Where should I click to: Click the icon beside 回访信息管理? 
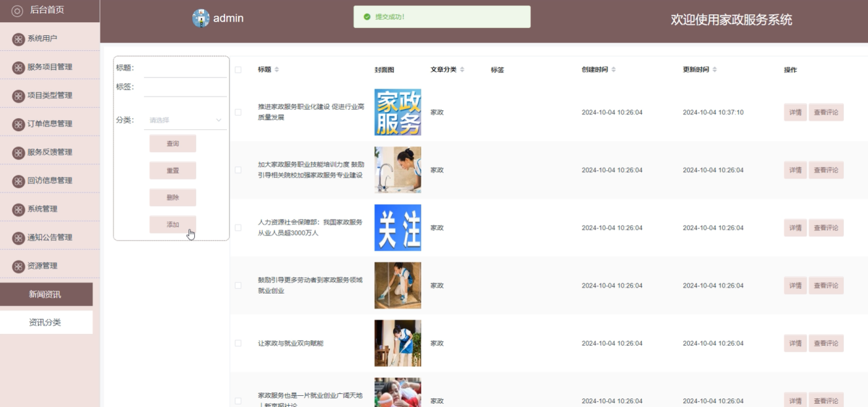pyautogui.click(x=19, y=181)
